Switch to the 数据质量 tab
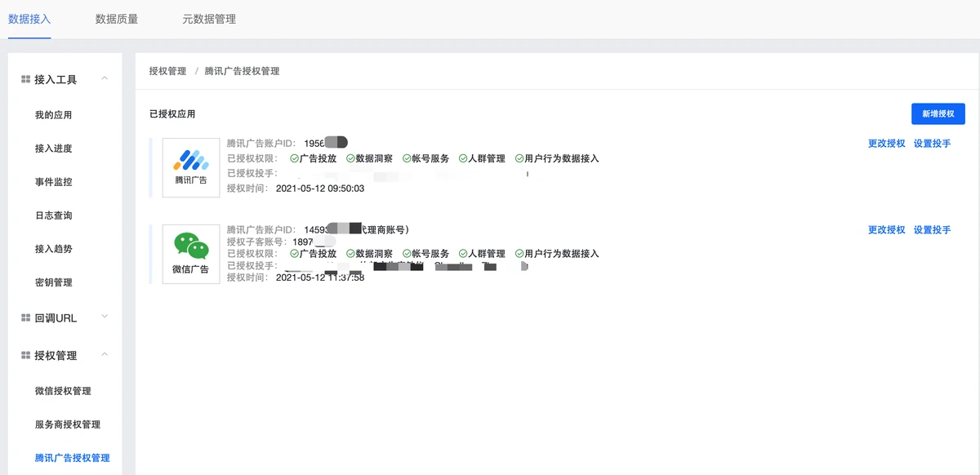This screenshot has height=475, width=980. 117,20
